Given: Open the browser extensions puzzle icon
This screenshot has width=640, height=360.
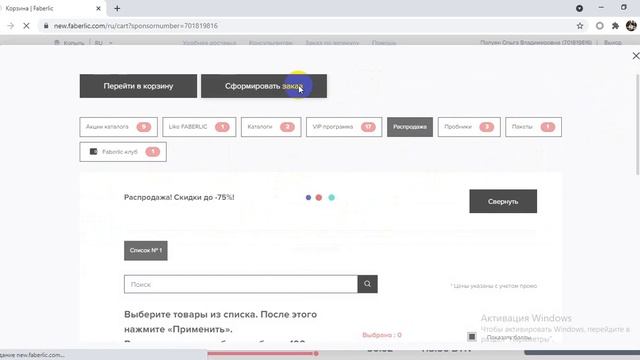Looking at the screenshot, I should [x=615, y=26].
